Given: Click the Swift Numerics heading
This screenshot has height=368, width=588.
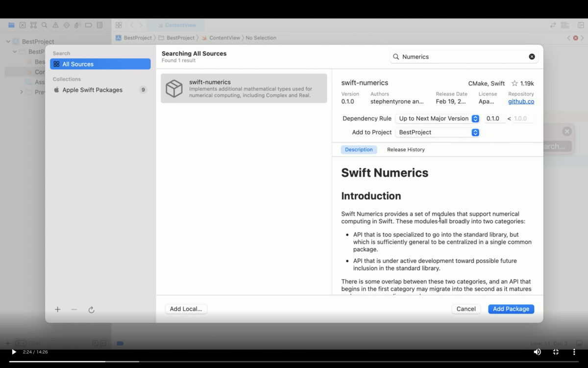Looking at the screenshot, I should (385, 173).
